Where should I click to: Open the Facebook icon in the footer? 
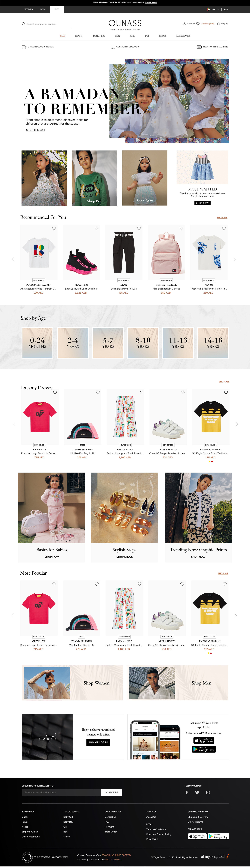click(187, 792)
